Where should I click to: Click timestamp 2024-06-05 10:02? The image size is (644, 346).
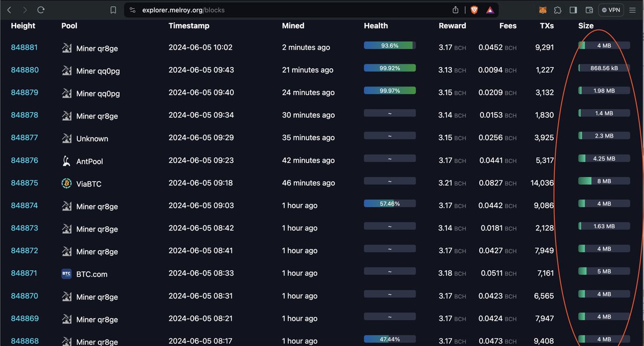point(201,47)
